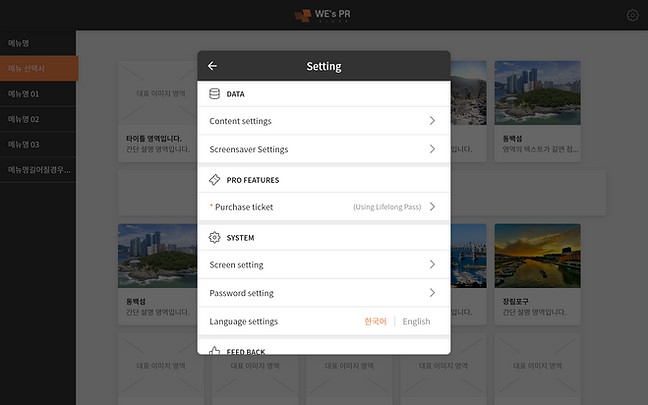Click the PRO FEATURES ticket icon

pyautogui.click(x=214, y=180)
